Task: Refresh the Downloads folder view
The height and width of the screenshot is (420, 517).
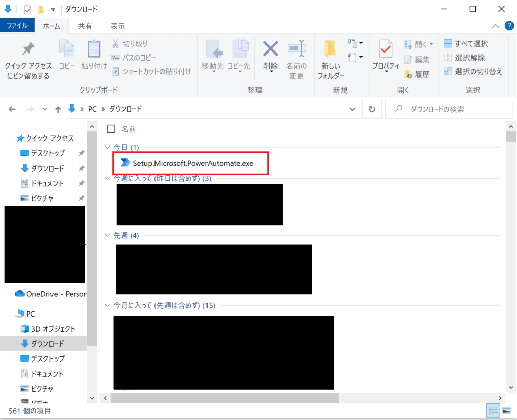Action: [x=372, y=109]
